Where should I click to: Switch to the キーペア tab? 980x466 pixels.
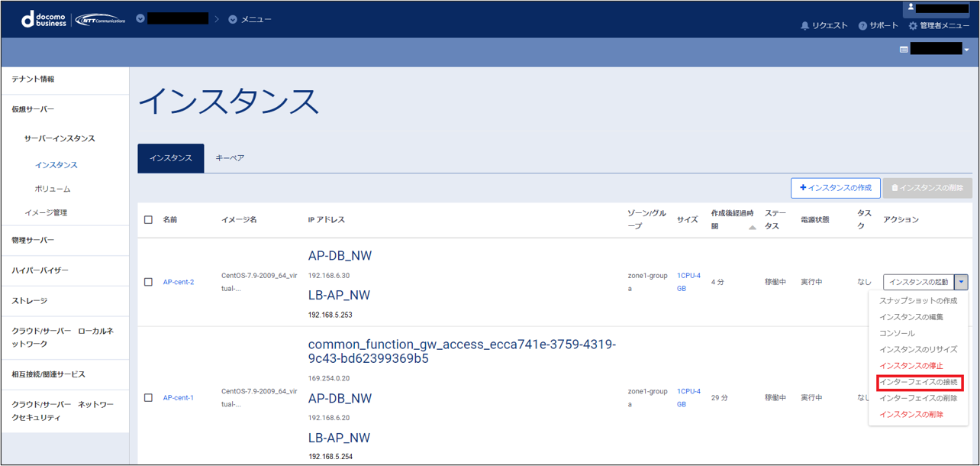tap(230, 158)
